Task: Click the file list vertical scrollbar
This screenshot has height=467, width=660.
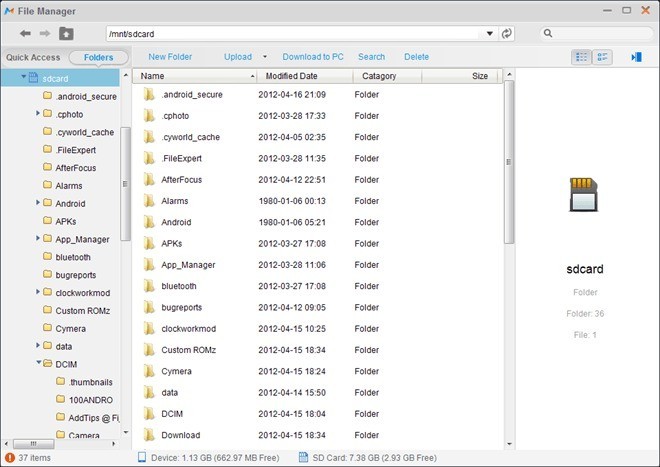Action: [508, 160]
